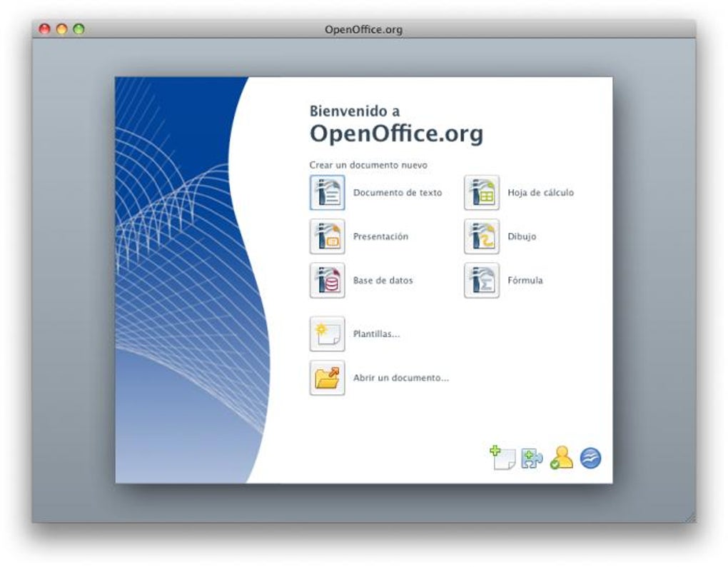Open the Hoja de cálculo icon

click(482, 192)
